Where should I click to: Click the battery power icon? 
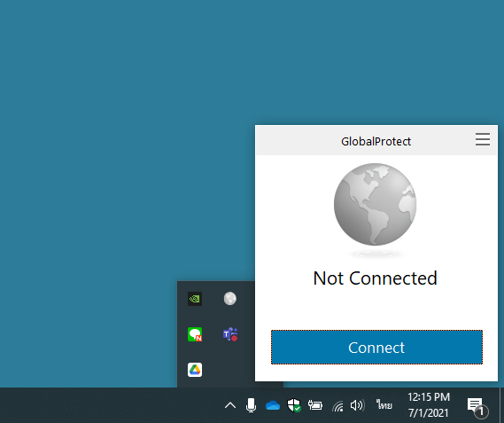click(315, 405)
